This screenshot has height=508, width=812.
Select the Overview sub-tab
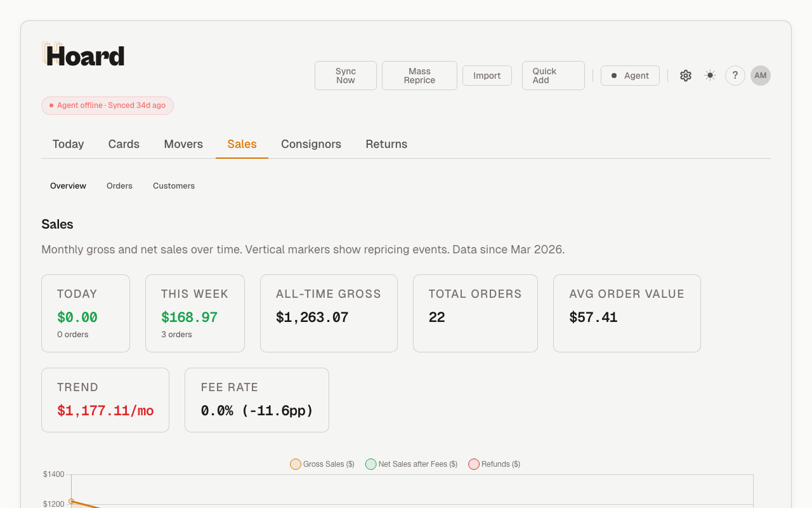[x=68, y=186]
